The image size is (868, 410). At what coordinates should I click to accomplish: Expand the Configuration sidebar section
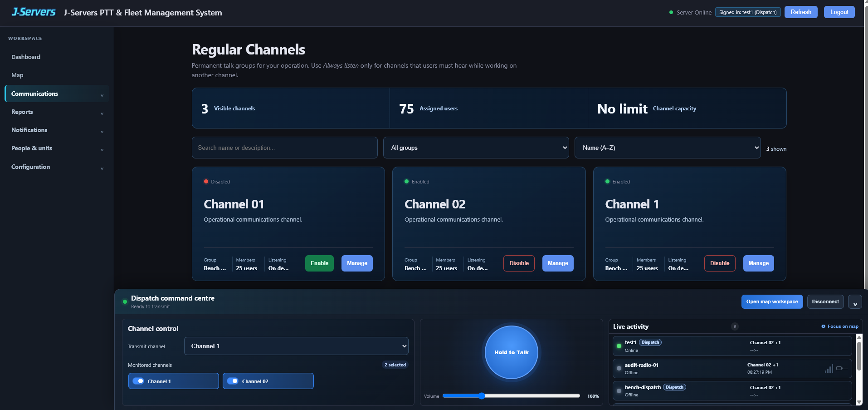[57, 167]
